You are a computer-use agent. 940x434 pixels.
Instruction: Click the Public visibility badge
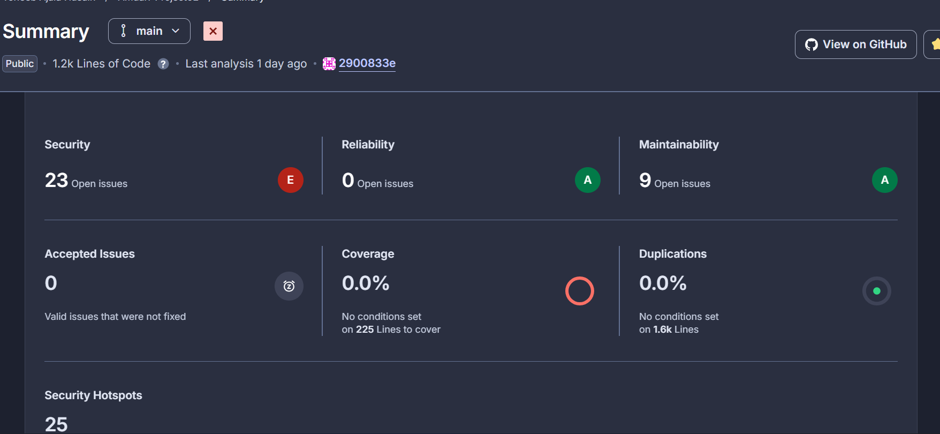coord(20,64)
